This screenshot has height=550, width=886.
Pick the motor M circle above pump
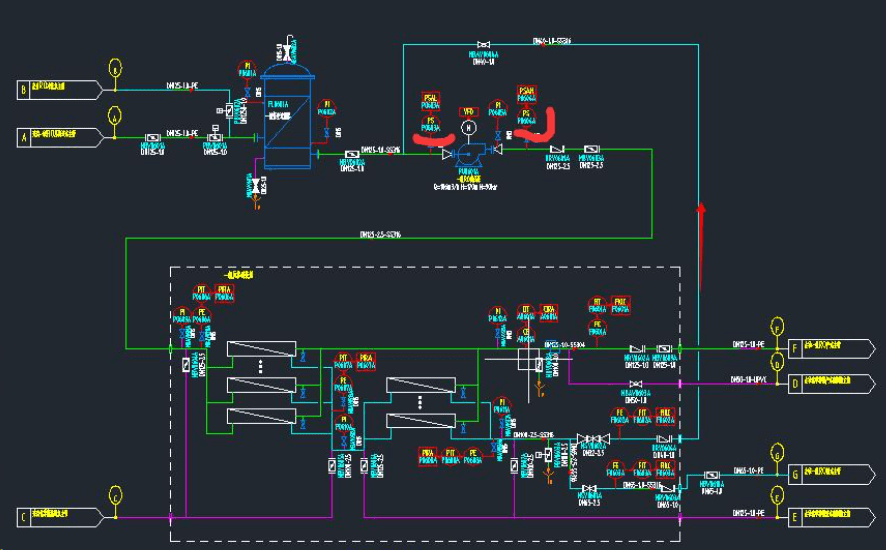coord(468,128)
